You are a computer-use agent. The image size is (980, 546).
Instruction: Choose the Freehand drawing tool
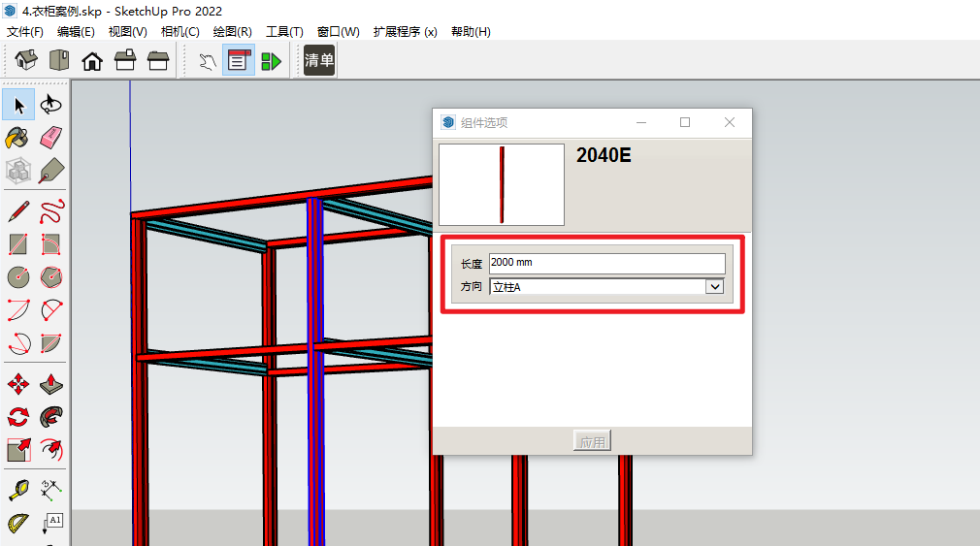click(51, 211)
